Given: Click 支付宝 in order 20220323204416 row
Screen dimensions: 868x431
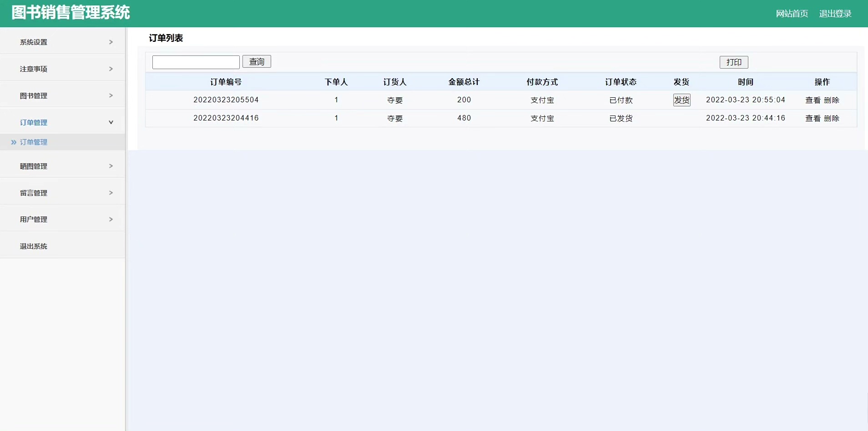Looking at the screenshot, I should (542, 118).
